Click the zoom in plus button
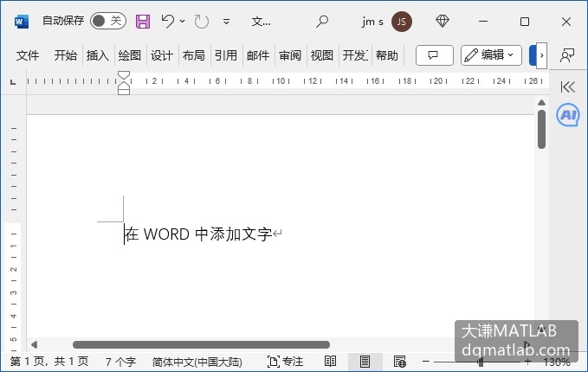588x372 pixels. pos(528,362)
